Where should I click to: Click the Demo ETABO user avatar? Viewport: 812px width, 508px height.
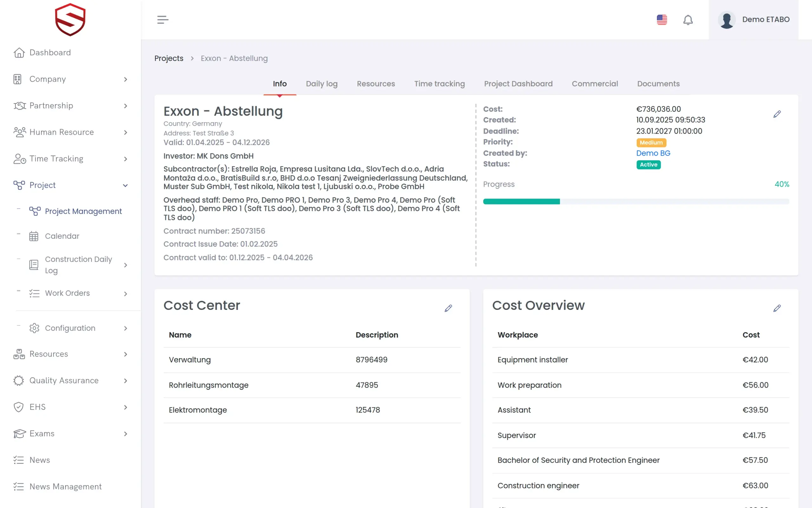[726, 20]
